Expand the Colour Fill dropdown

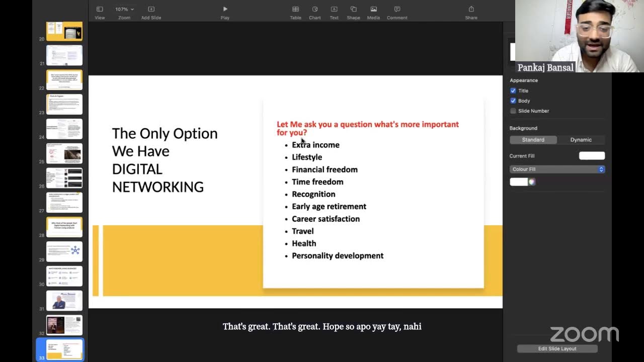(557, 169)
